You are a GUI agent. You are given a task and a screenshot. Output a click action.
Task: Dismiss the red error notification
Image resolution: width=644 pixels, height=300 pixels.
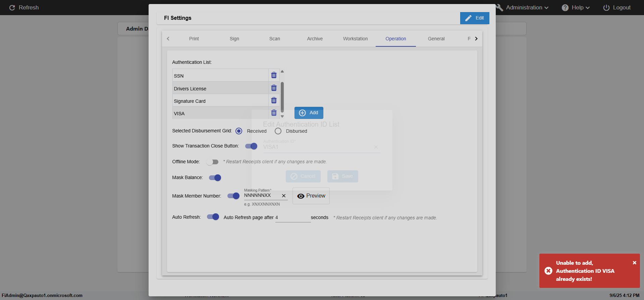pos(634,263)
